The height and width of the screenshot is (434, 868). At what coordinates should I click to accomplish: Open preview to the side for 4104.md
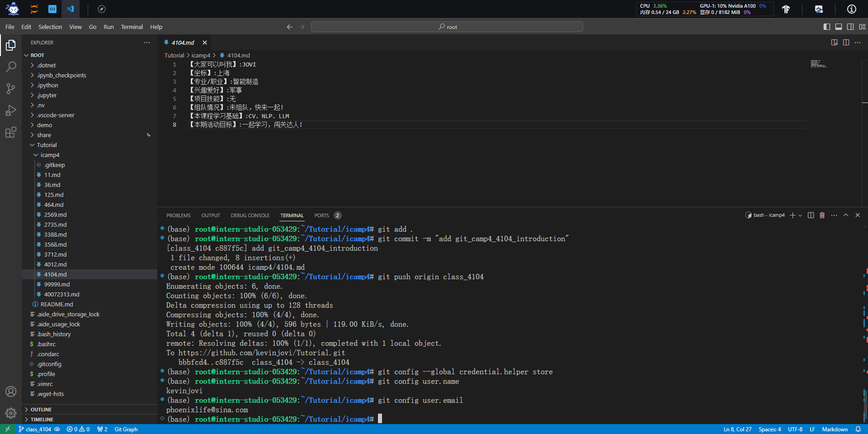point(835,43)
